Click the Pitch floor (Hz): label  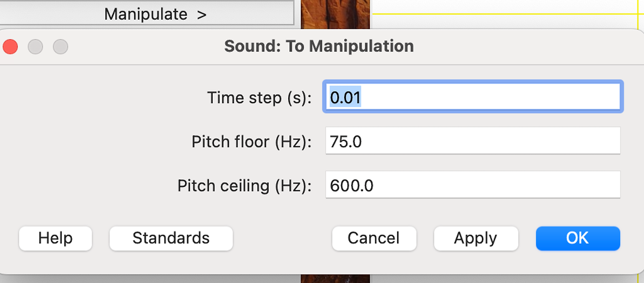coord(252,141)
